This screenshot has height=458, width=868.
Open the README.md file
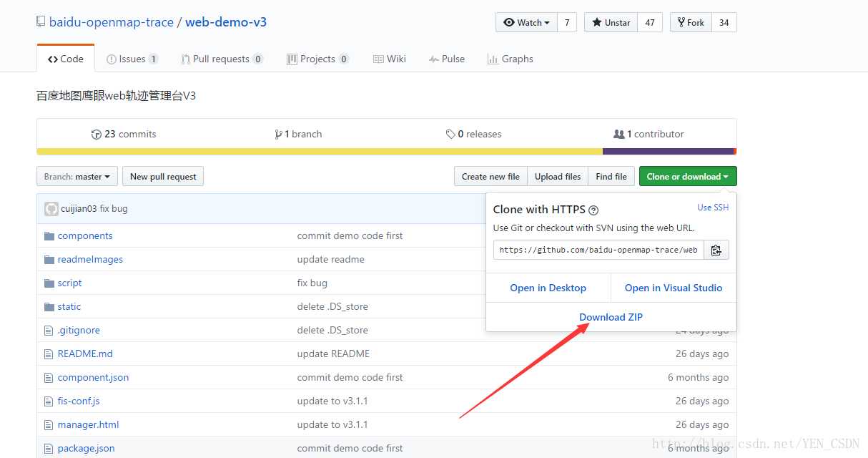[x=85, y=354]
